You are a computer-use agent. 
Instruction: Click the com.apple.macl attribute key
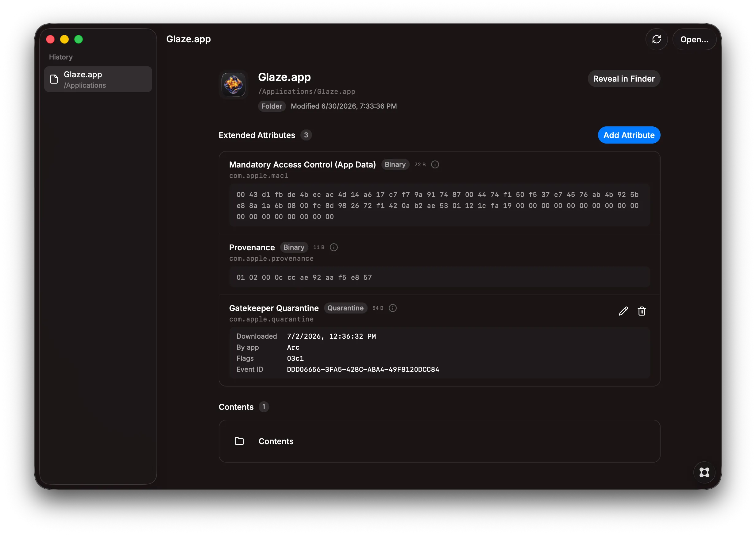[259, 175]
